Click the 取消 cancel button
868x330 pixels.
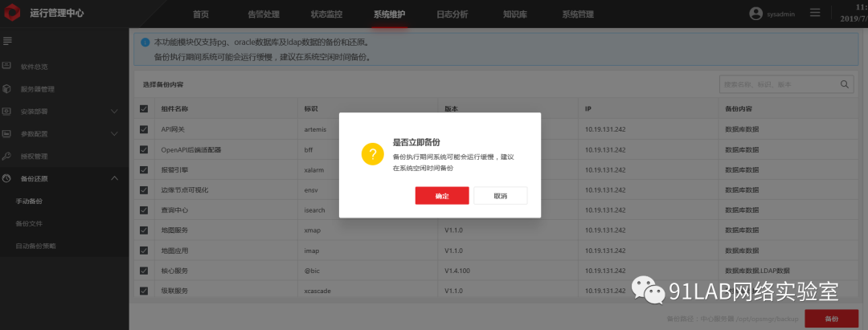(x=501, y=196)
